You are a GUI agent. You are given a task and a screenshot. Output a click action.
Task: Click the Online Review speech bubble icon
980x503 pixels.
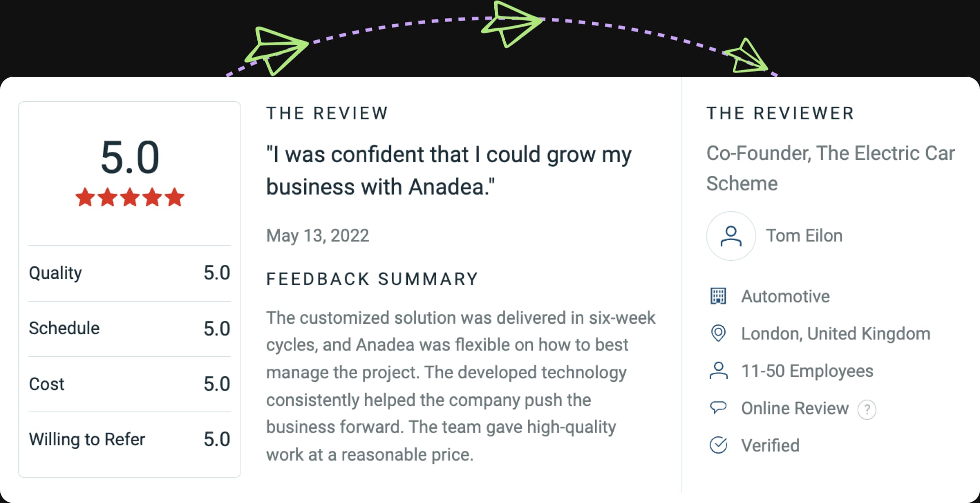coord(718,408)
